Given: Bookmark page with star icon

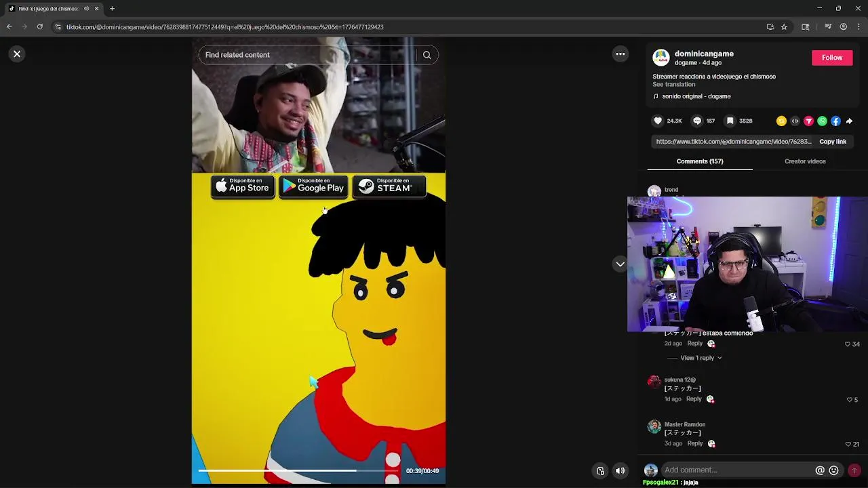Looking at the screenshot, I should 784,27.
